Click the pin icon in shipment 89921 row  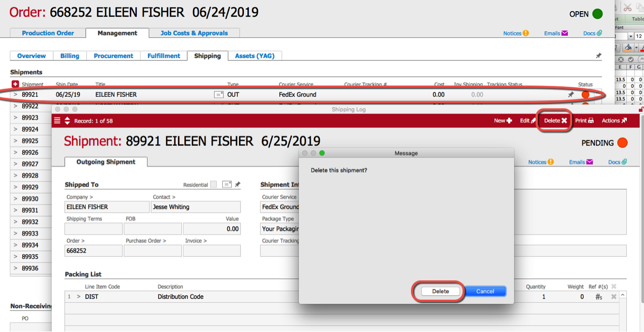[571, 94]
